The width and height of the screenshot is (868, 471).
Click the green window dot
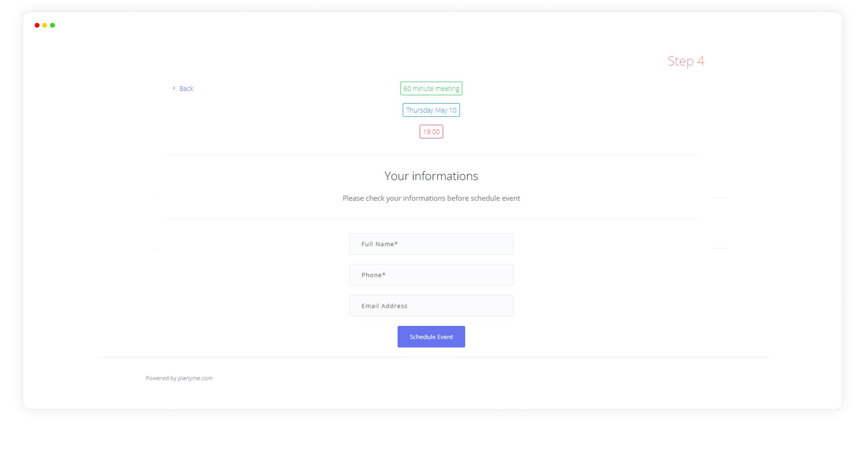(x=52, y=25)
